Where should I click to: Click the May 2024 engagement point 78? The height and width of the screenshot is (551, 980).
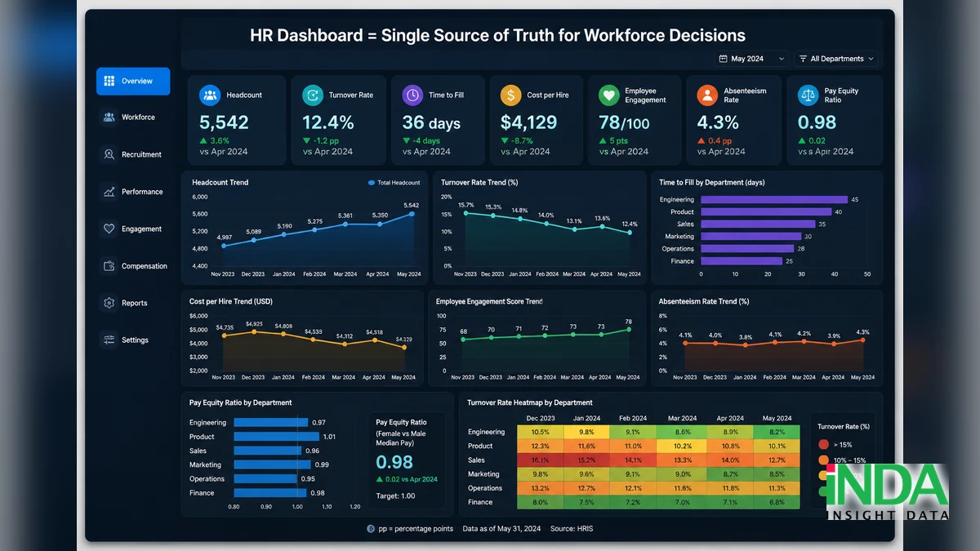click(628, 329)
